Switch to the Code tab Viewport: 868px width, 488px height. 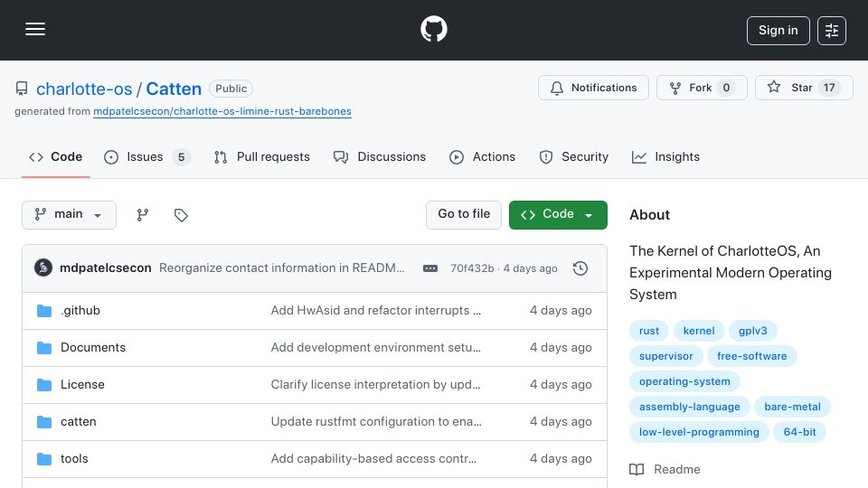click(55, 157)
